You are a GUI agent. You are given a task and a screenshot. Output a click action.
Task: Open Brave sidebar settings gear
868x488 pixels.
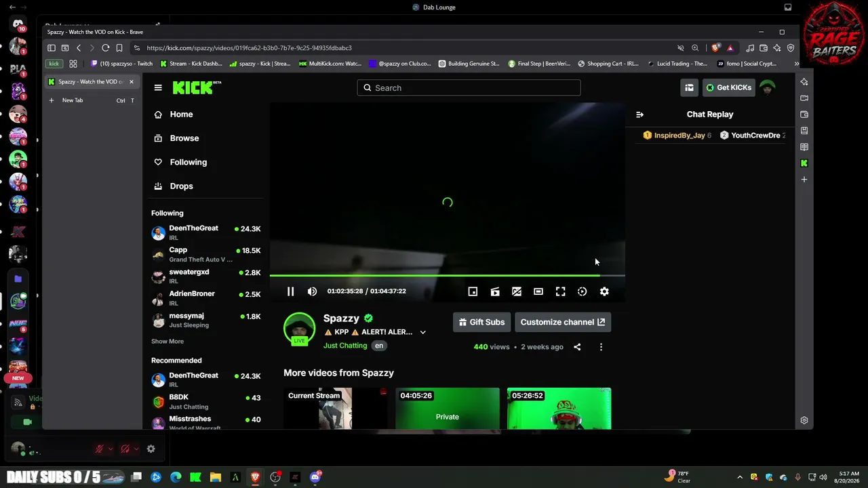pyautogui.click(x=804, y=420)
